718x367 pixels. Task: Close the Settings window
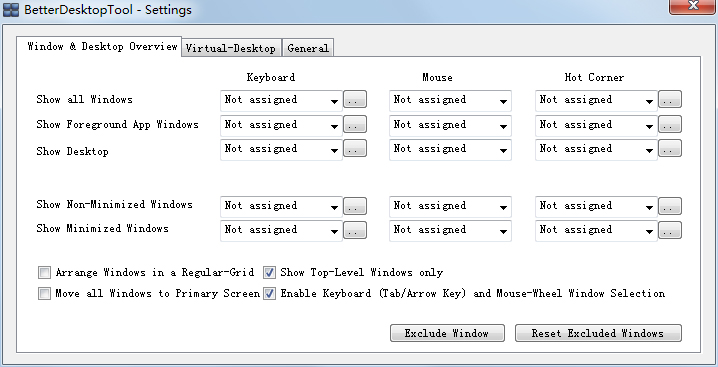coord(693,6)
